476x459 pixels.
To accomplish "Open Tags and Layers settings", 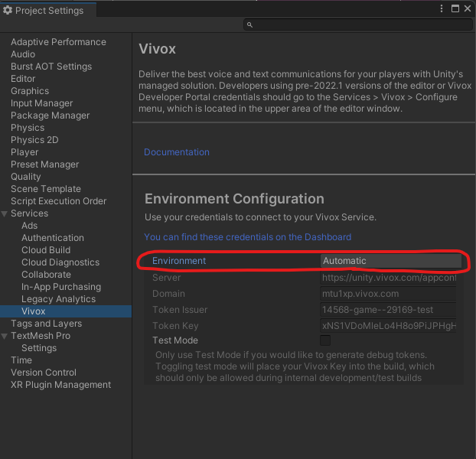I will pos(47,324).
